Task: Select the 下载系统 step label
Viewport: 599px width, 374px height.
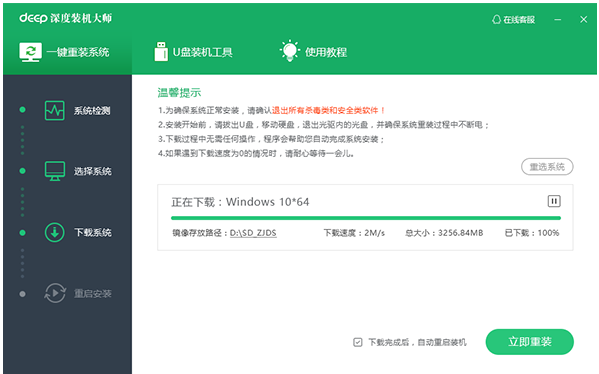Action: click(93, 232)
